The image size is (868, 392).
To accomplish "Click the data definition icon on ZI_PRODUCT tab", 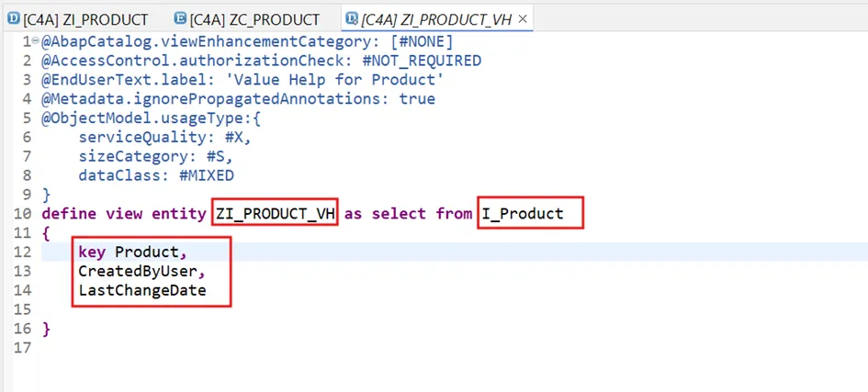I will click(x=13, y=18).
